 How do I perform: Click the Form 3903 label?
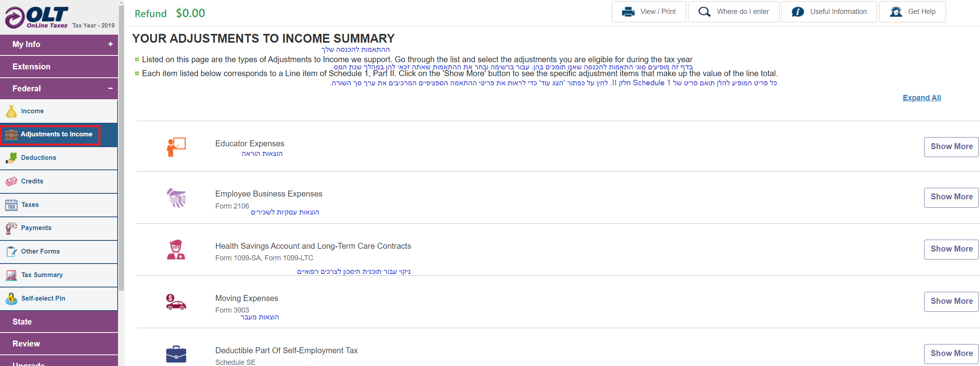click(232, 310)
